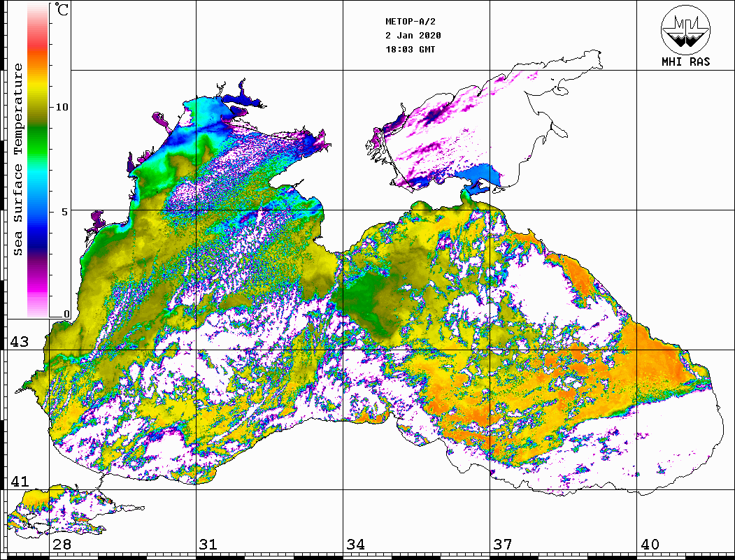Click the '10' tick on temperature scale
735x560 pixels.
[62, 107]
